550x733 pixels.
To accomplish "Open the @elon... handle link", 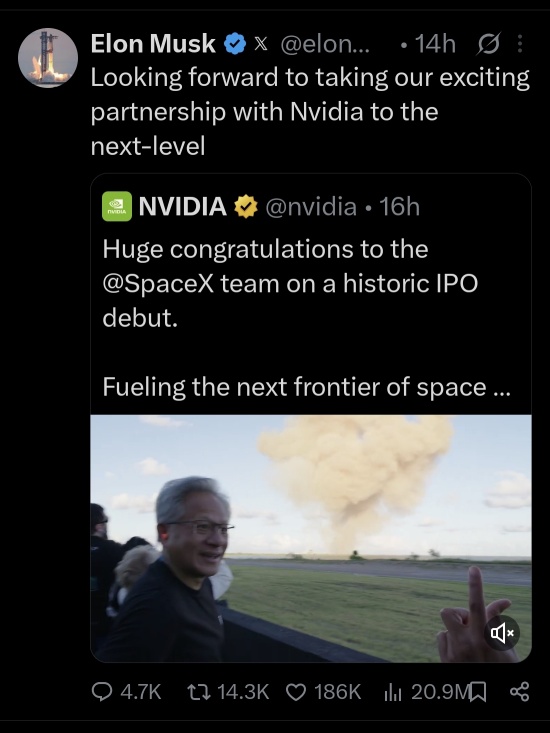I will (325, 44).
